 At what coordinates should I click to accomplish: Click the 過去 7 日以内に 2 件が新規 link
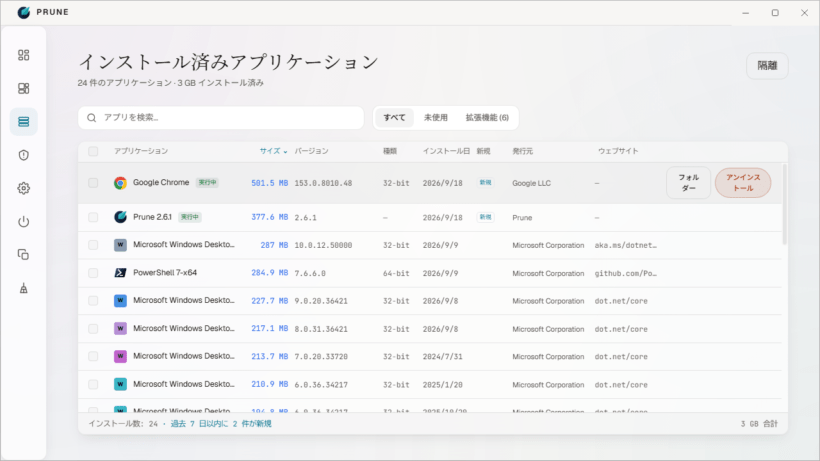(221, 424)
